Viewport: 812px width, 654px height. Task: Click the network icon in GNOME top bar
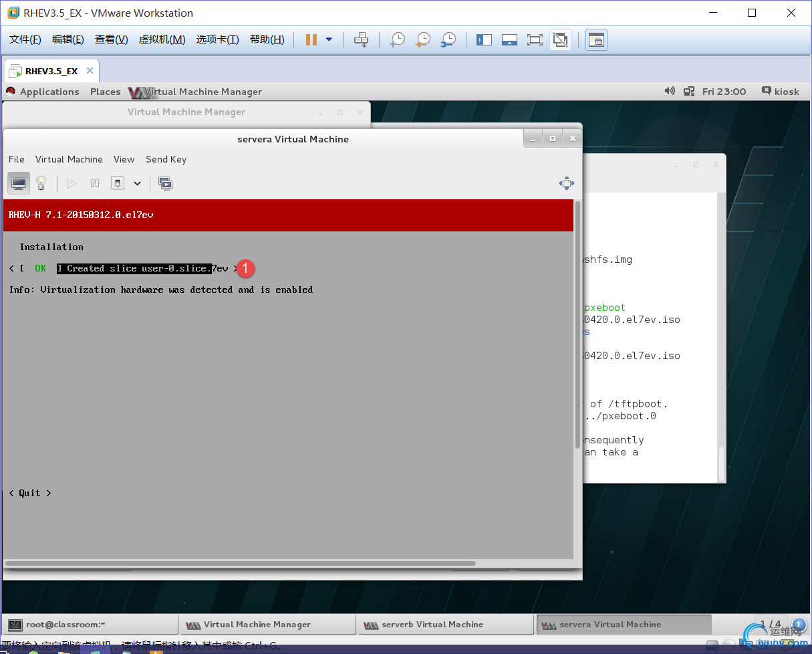click(x=689, y=91)
